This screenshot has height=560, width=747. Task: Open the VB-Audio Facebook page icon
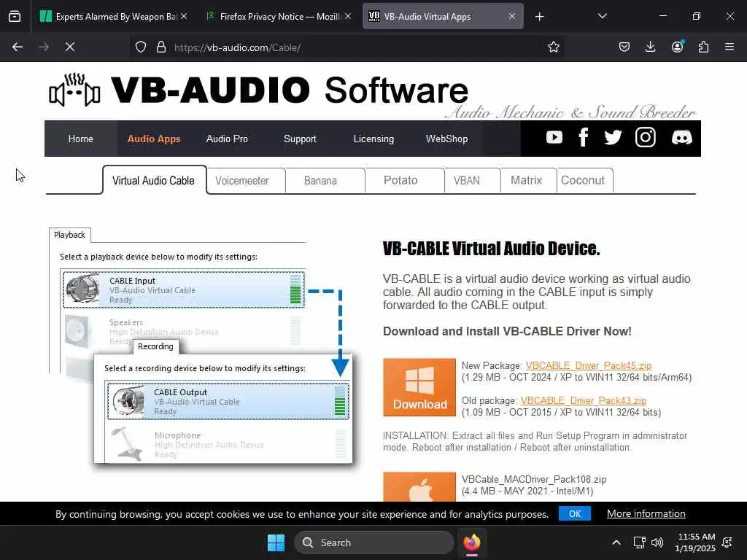point(583,138)
